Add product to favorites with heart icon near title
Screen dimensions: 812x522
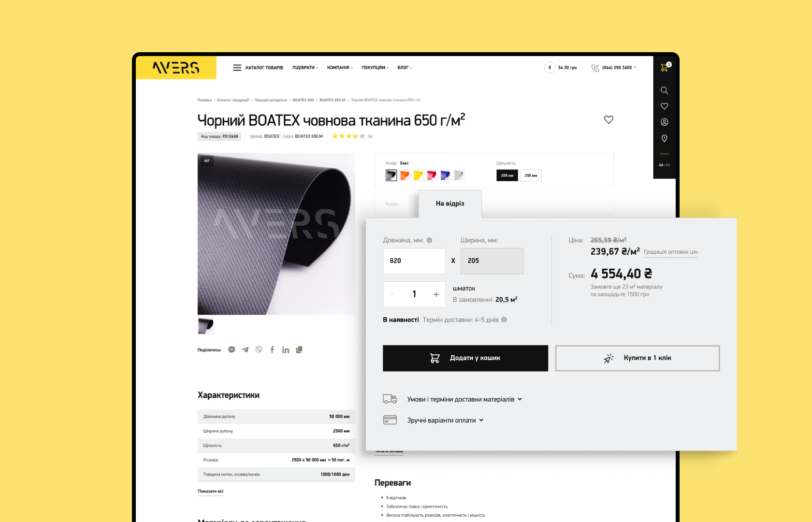tap(609, 119)
